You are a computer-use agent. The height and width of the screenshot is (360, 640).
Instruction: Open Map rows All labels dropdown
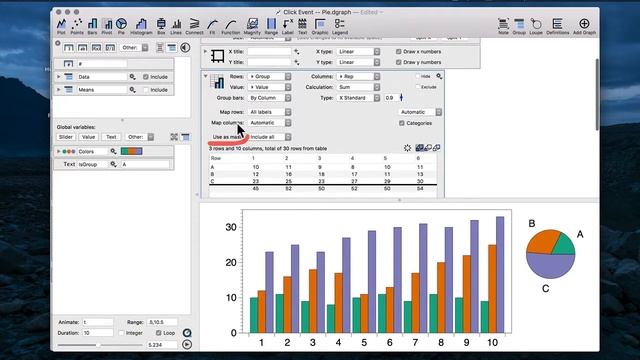[x=269, y=112]
